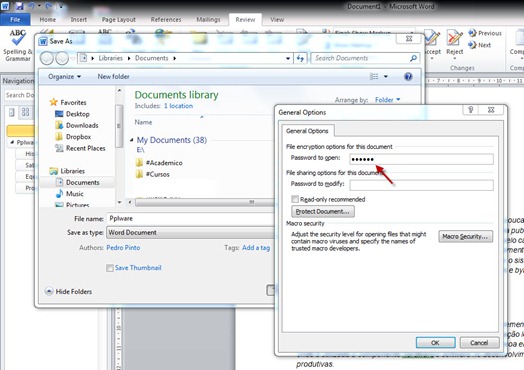Click the Hide Folders arrow icon
This screenshot has height=370, width=524.
[x=49, y=291]
